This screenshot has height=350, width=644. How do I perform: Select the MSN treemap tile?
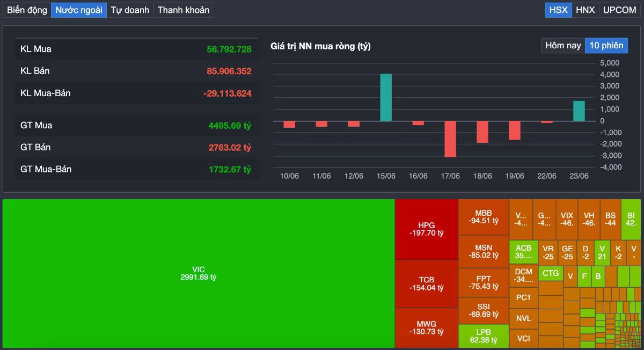pyautogui.click(x=484, y=251)
